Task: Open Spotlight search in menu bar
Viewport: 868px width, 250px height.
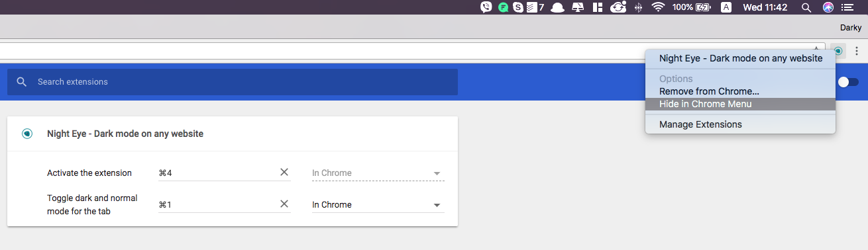Action: (806, 7)
